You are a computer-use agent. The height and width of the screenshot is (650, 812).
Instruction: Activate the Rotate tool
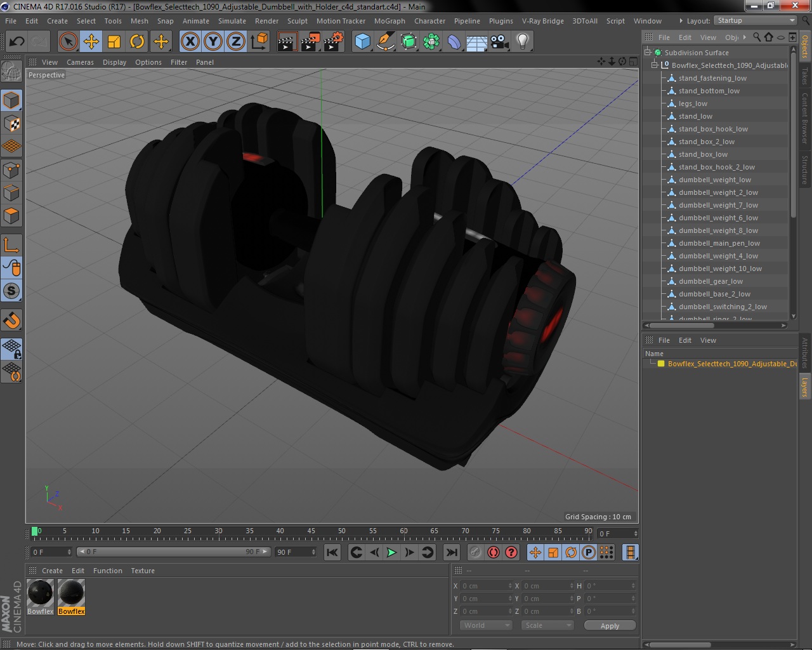[x=137, y=42]
